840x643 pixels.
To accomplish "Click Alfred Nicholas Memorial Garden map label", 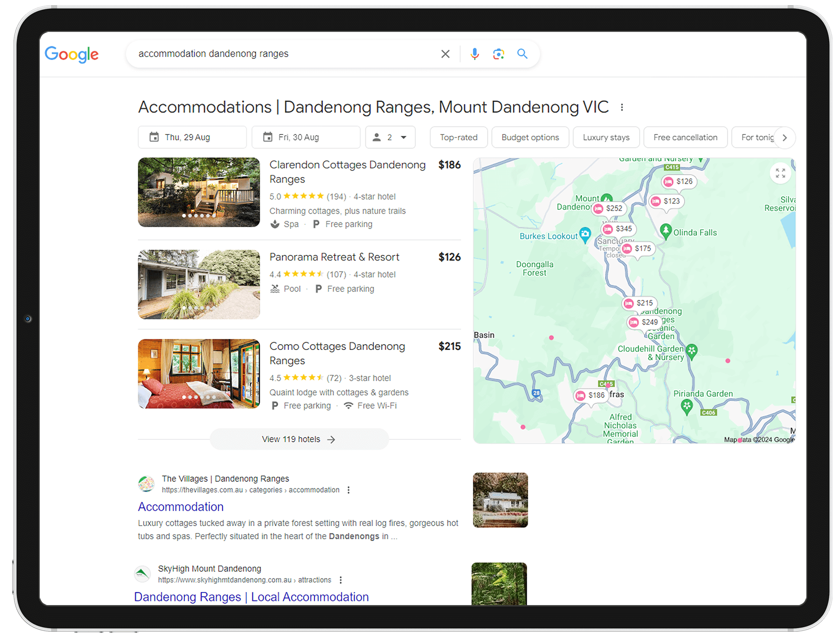I will pos(620,429).
